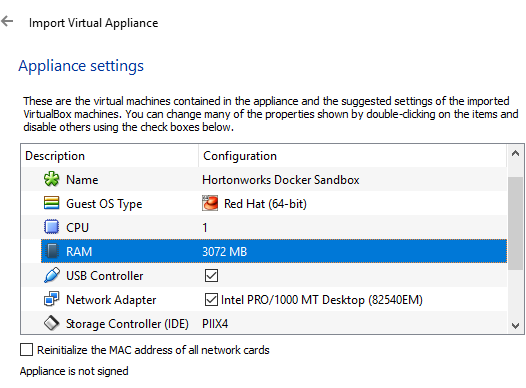
Task: Select the Storage Controller (IDE) label
Action: [127, 324]
